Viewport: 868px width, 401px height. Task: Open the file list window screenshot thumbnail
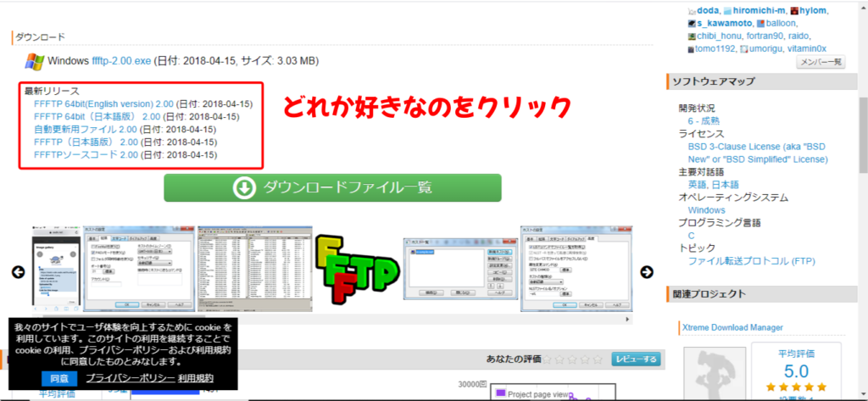tap(254, 269)
